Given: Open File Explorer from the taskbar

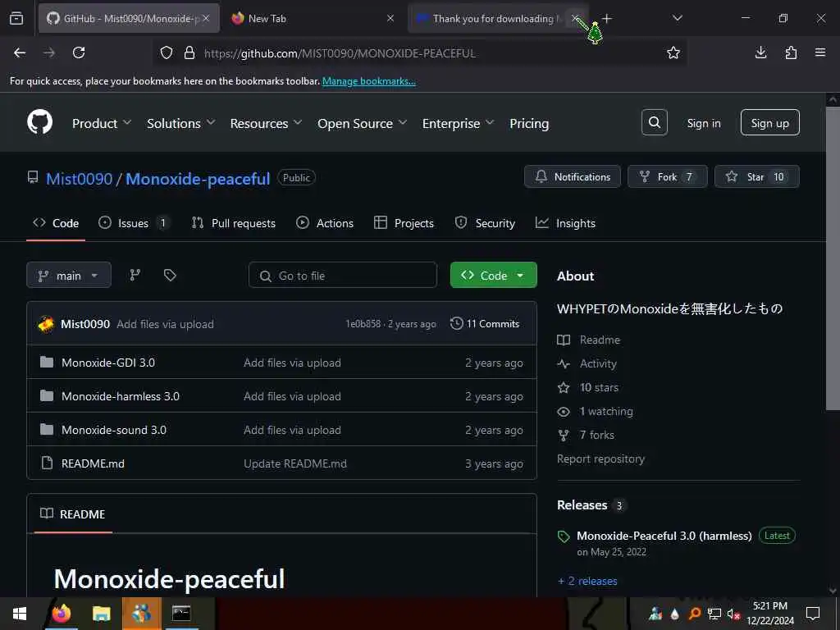Looking at the screenshot, I should (x=101, y=614).
